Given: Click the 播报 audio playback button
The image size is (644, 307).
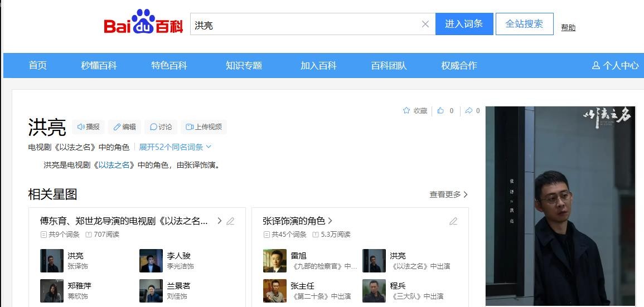Looking at the screenshot, I should [x=88, y=127].
